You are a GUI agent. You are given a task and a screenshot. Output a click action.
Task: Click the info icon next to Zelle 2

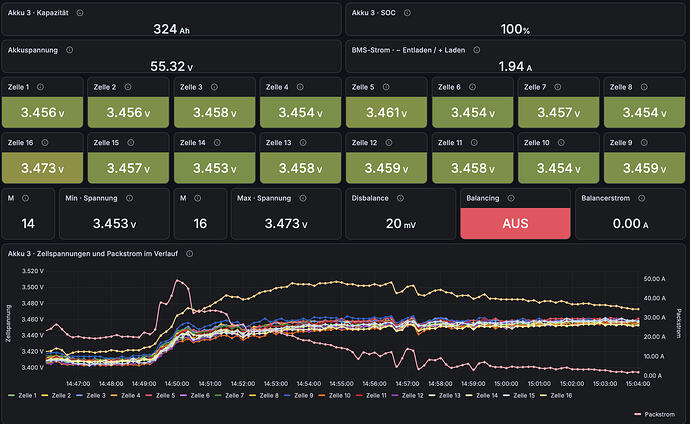128,87
